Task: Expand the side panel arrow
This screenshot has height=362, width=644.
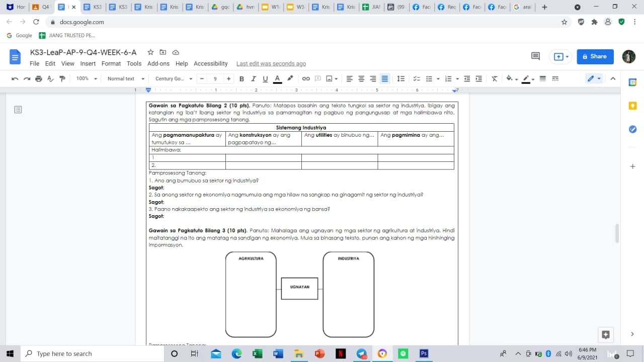Action: [x=632, y=334]
